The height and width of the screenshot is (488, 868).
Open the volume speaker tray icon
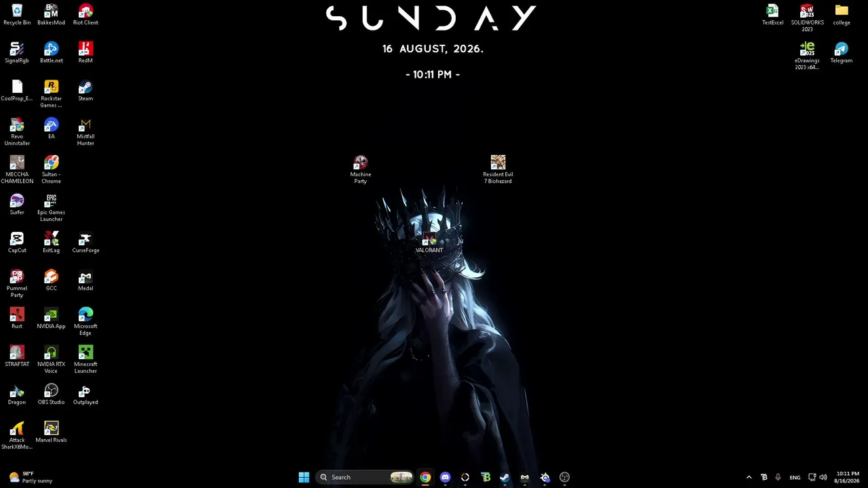pyautogui.click(x=823, y=477)
